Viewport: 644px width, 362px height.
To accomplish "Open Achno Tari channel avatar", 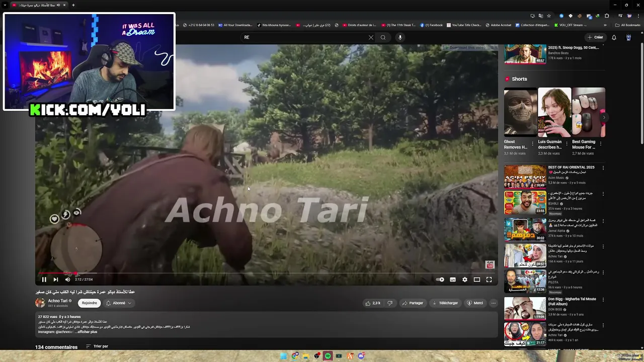I will click(x=40, y=303).
